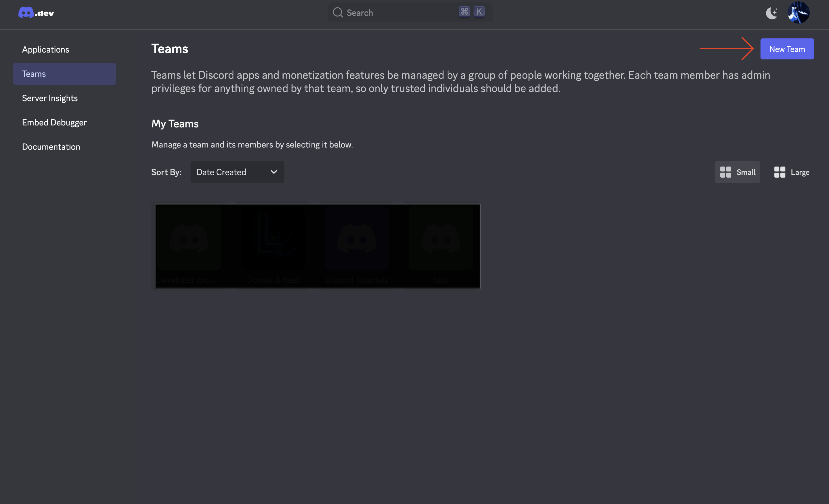Image resolution: width=829 pixels, height=504 pixels.
Task: Click the K shortcut key badge
Action: tap(479, 12)
